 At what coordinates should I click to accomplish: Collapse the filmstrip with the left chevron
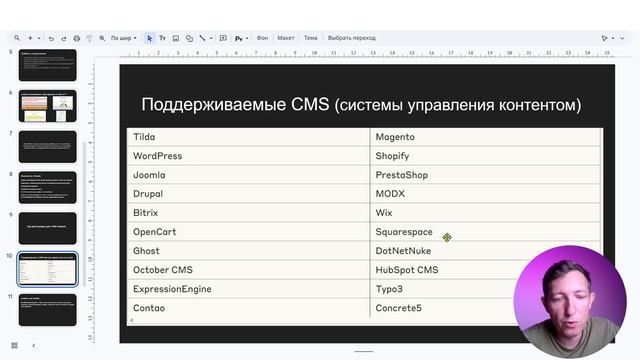[x=33, y=345]
